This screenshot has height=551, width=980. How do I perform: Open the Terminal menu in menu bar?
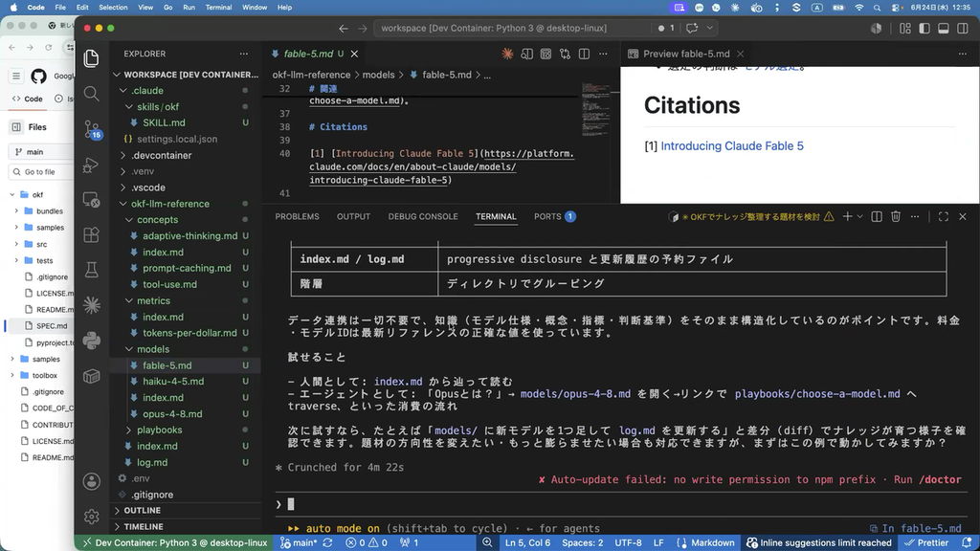coord(218,8)
